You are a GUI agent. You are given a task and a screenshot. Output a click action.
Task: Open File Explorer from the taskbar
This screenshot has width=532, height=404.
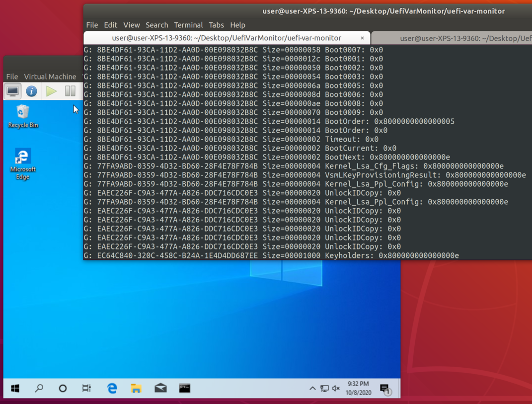tap(136, 388)
